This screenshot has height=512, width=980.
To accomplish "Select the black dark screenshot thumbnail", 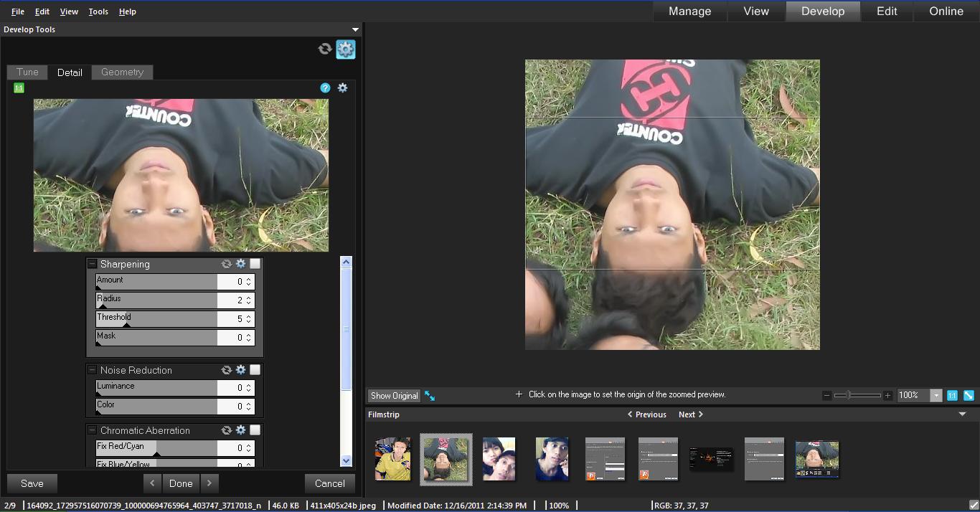I will pyautogui.click(x=711, y=459).
